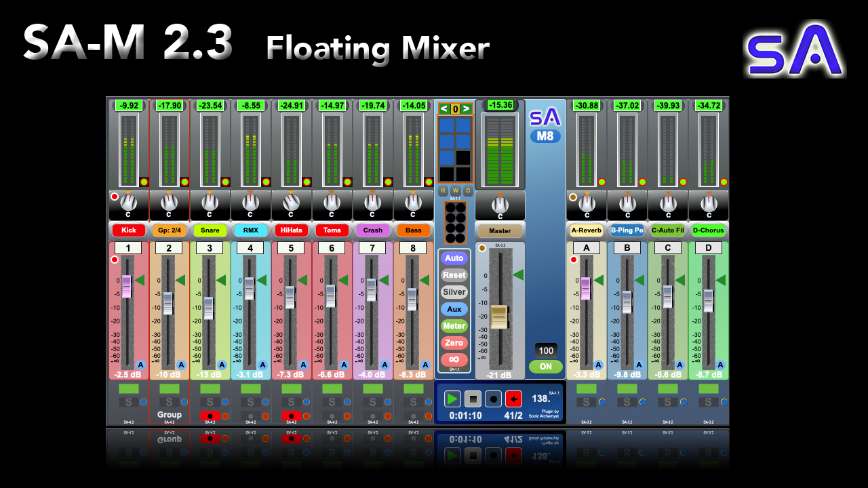Click the right arrow of bank selector
This screenshot has height=488, width=868.
466,108
